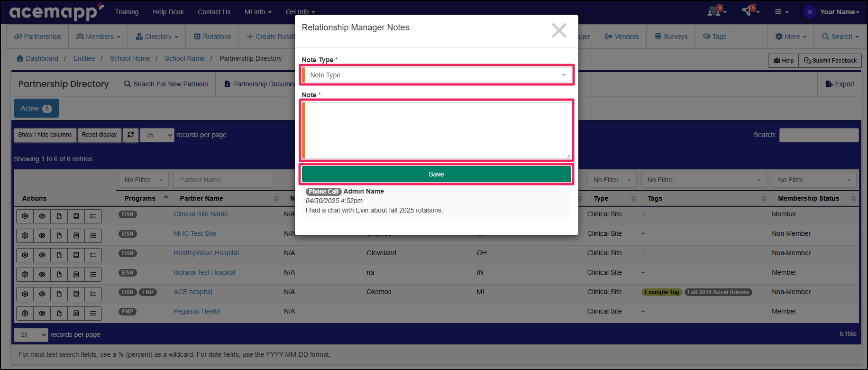Open Type column No Filter dropdown
Screen dimensions: 868x370
click(x=612, y=180)
